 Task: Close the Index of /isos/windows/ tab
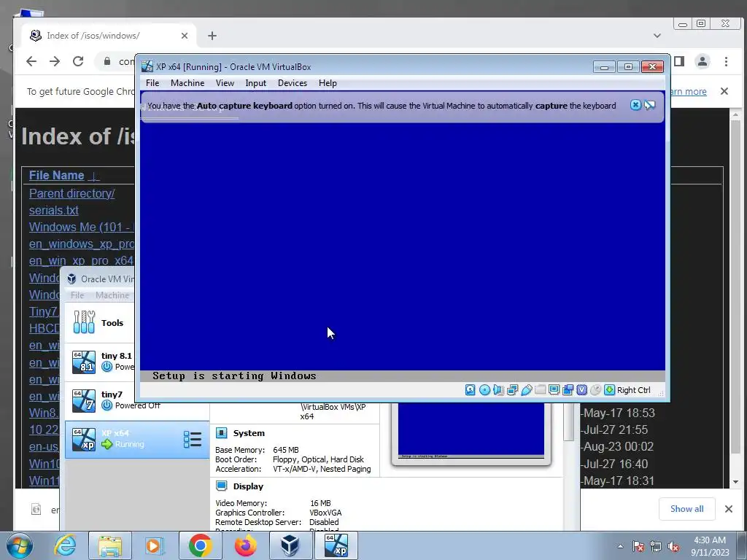(185, 36)
